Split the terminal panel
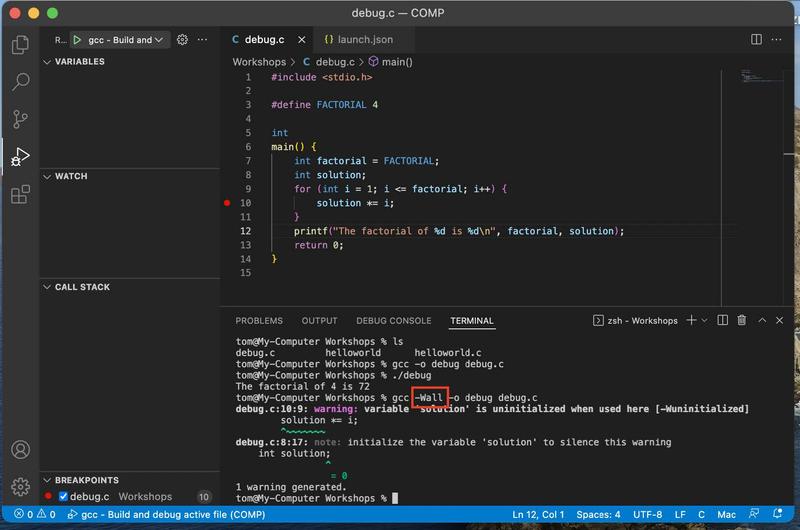The image size is (800, 530). point(722,321)
